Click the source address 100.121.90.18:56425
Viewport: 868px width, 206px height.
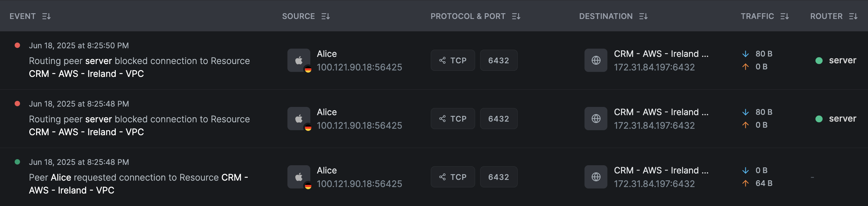click(x=360, y=67)
